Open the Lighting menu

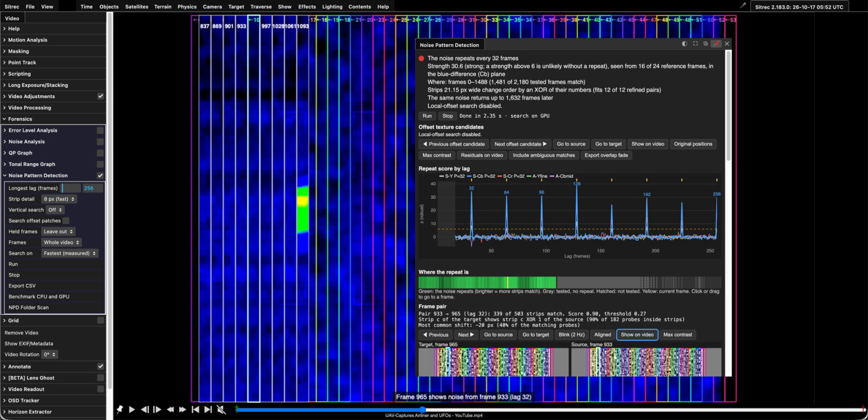(332, 7)
